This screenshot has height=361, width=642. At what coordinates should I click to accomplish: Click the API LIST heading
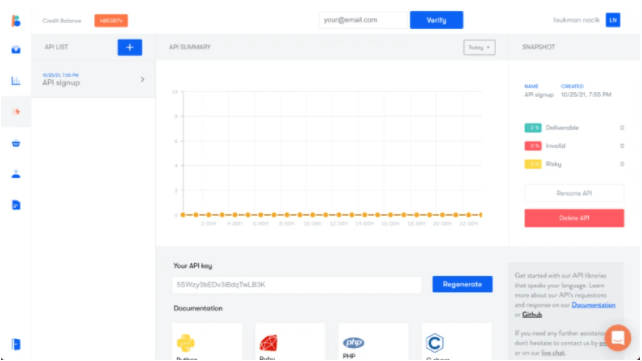tap(57, 47)
